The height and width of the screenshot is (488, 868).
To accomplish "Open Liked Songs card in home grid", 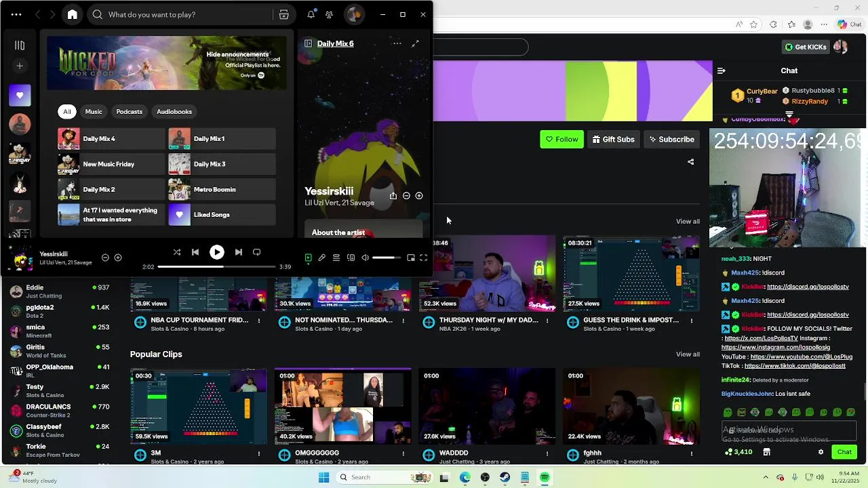I will tap(222, 215).
